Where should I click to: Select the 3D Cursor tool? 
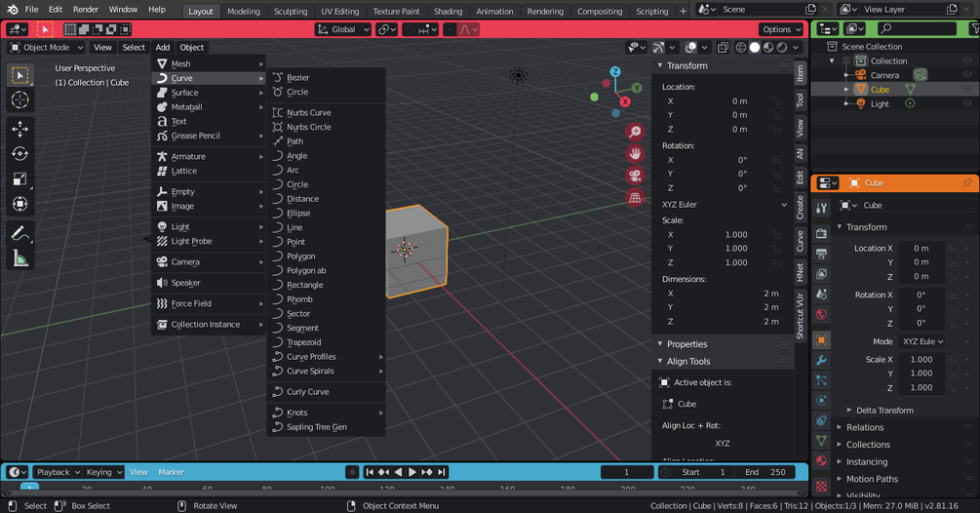(x=20, y=100)
